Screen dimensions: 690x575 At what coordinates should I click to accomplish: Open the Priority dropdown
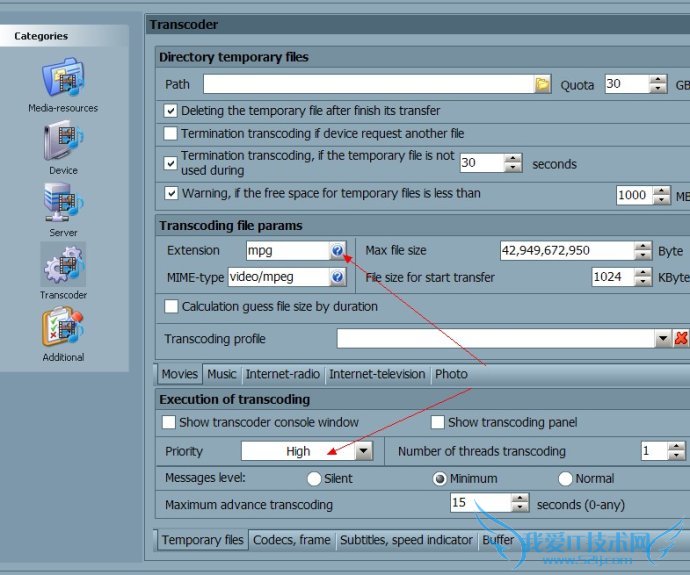pyautogui.click(x=364, y=451)
